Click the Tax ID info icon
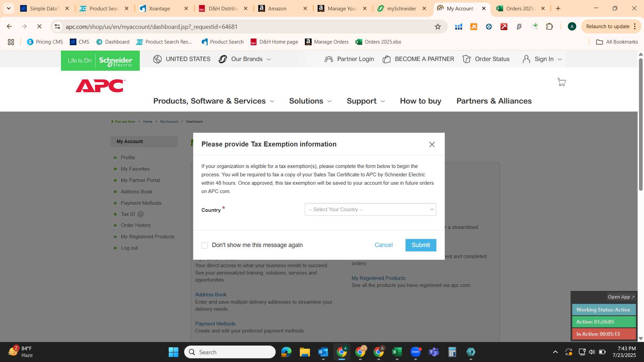This screenshot has width=644, height=362. 140,214
